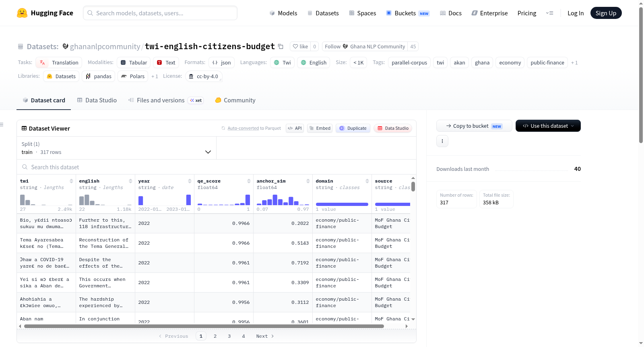Viewport: 644px width, 347px height.
Task: Go to page 4 of the table
Action: pyautogui.click(x=244, y=336)
